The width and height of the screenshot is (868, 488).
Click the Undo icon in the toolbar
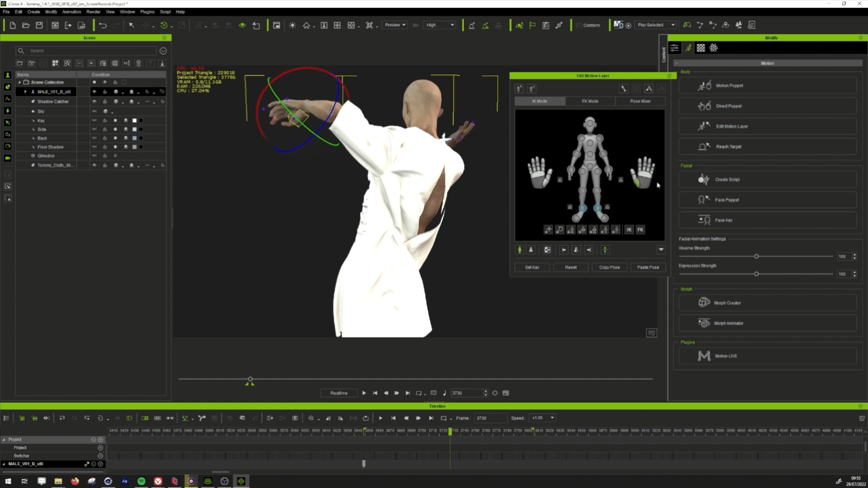pos(103,25)
